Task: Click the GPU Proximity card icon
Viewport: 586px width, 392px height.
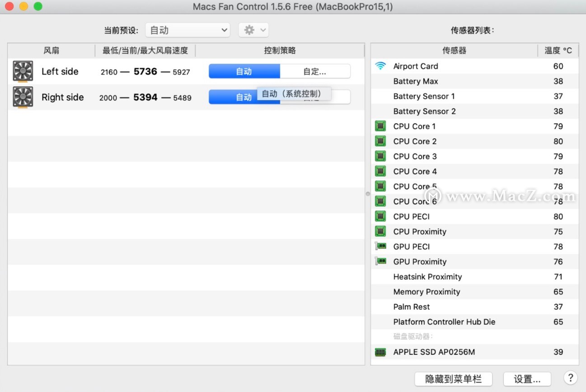Action: tap(380, 261)
